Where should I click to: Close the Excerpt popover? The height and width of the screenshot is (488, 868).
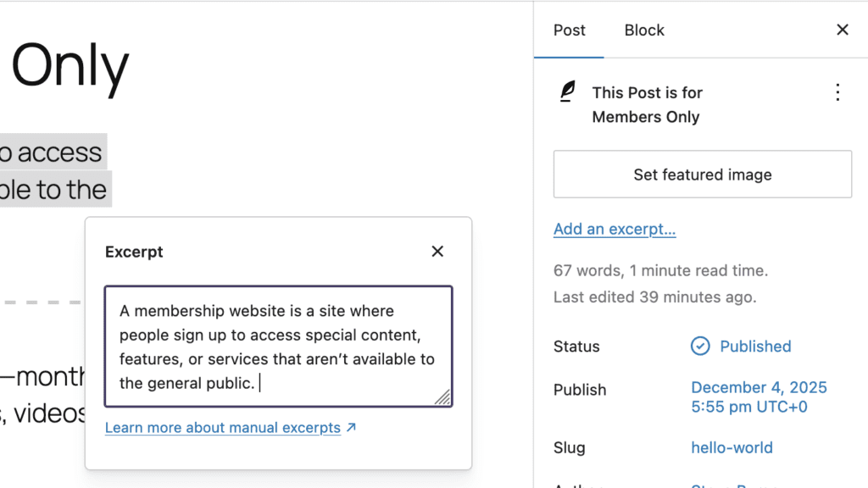pos(437,252)
